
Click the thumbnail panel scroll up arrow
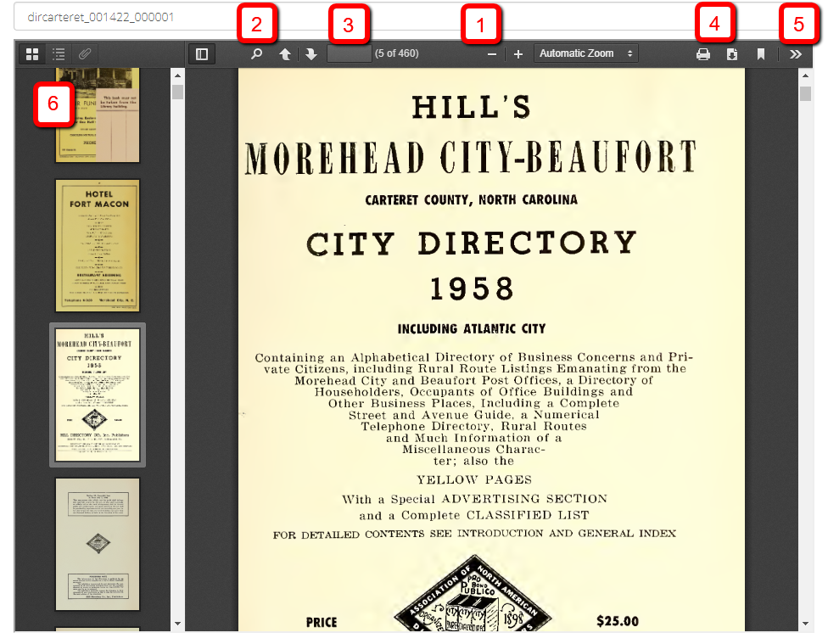[177, 76]
